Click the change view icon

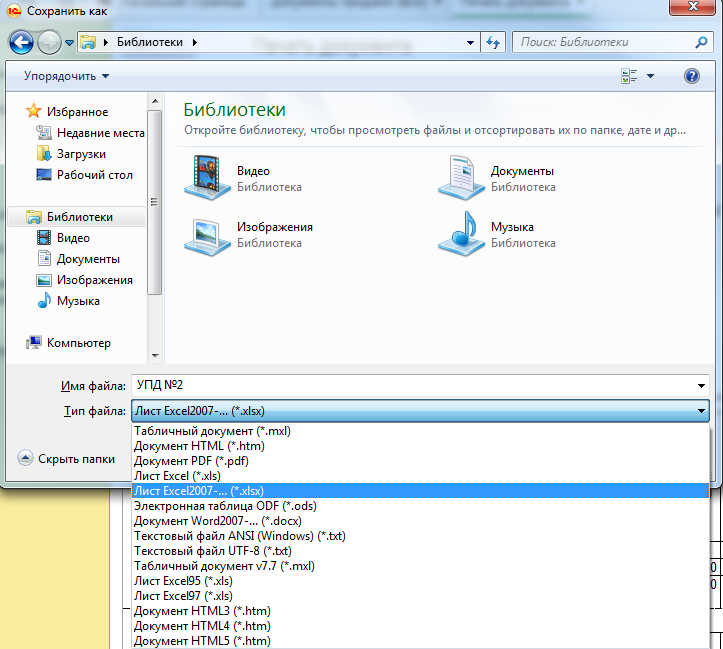click(x=629, y=76)
